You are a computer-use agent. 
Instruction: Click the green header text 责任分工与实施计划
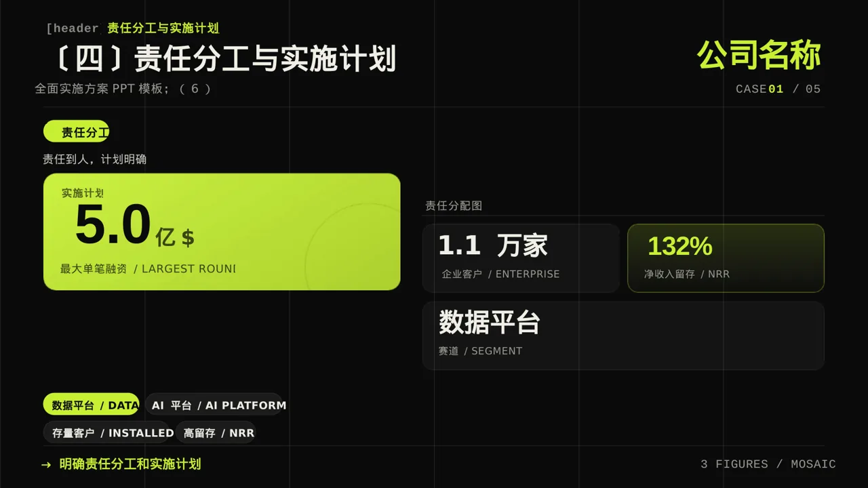163,28
